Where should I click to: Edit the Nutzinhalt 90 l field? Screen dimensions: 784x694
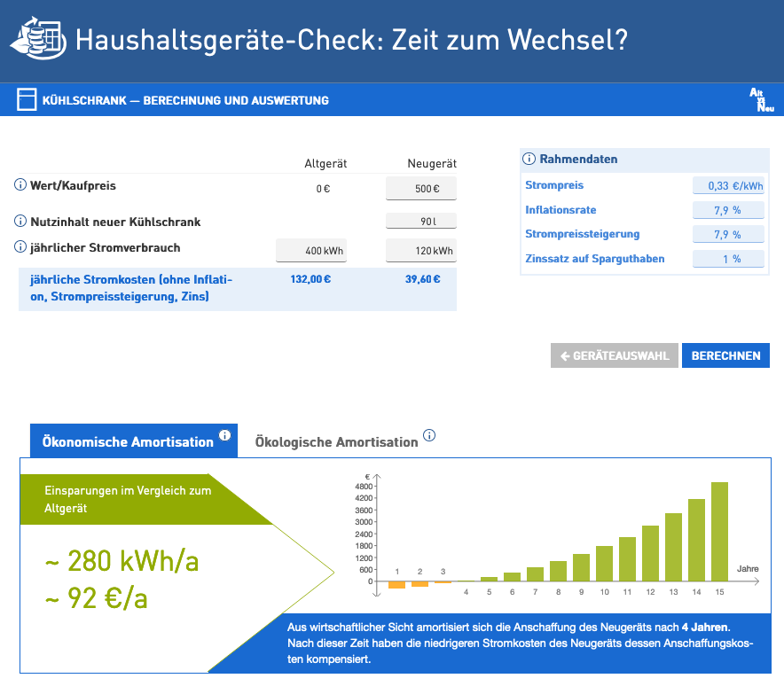(421, 221)
